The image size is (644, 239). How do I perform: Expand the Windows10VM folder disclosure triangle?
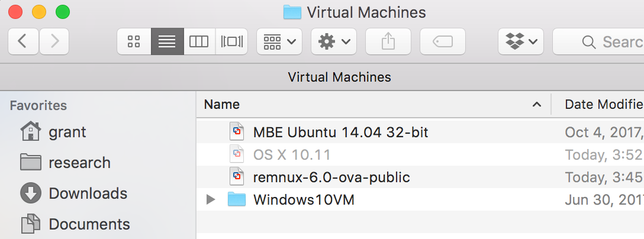coord(211,200)
